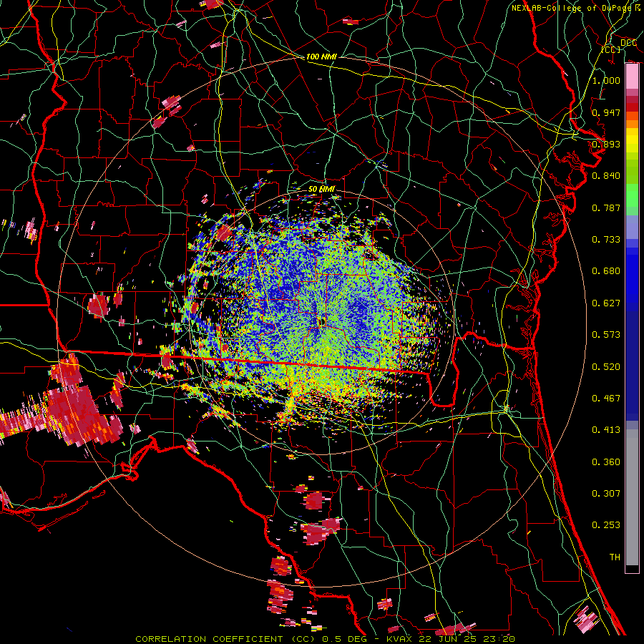Click the KVAX radar site marker at the map center
Viewport: 644px width, 644px height.
click(321, 321)
